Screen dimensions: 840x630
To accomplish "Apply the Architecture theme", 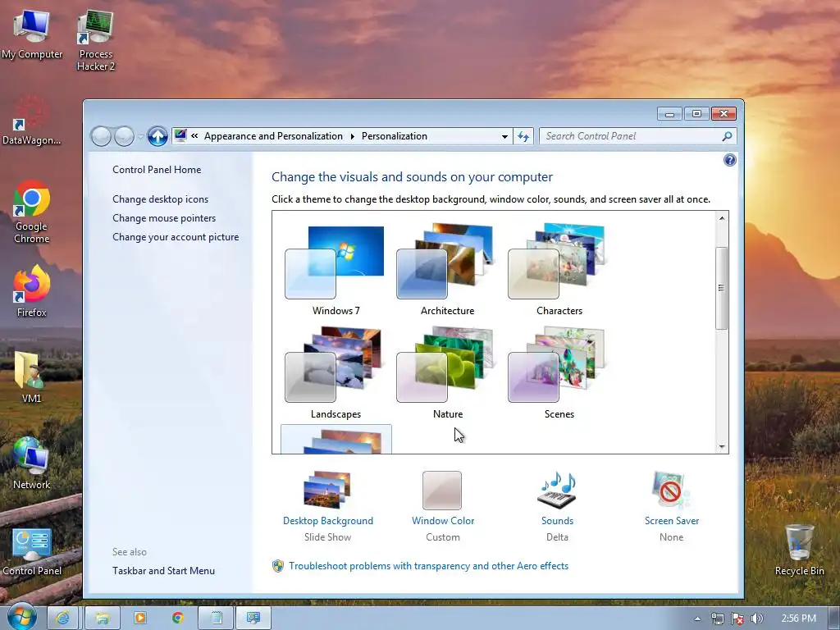I will point(447,271).
